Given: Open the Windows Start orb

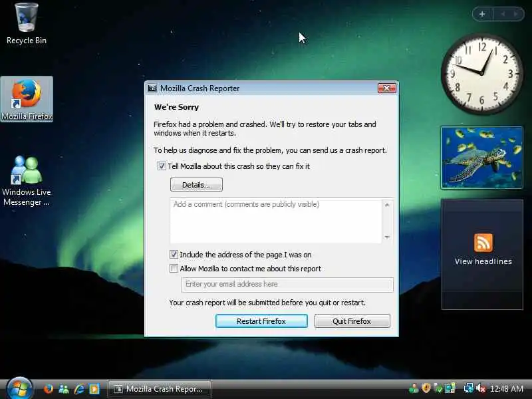Looking at the screenshot, I should point(19,388).
